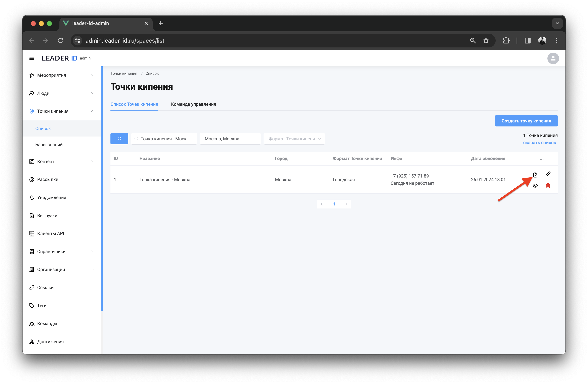Open the Выгрузки sidebar item
Image resolution: width=588 pixels, height=384 pixels.
pyautogui.click(x=47, y=216)
